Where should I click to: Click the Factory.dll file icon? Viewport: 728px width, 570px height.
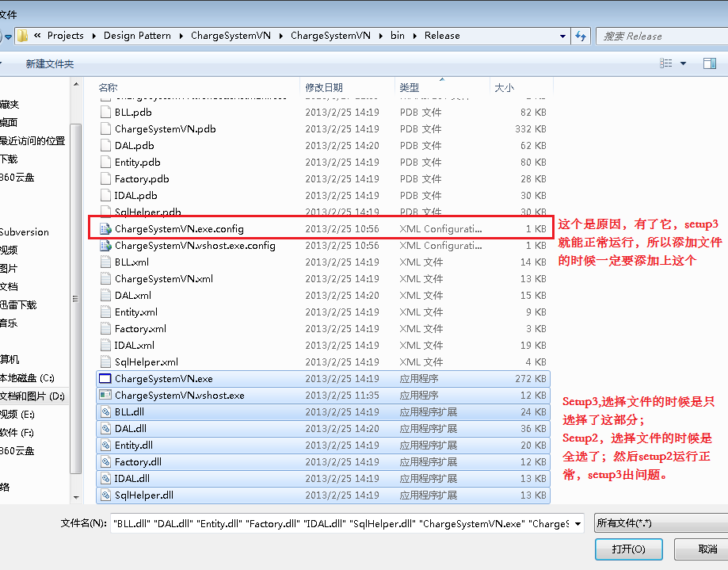pos(106,462)
